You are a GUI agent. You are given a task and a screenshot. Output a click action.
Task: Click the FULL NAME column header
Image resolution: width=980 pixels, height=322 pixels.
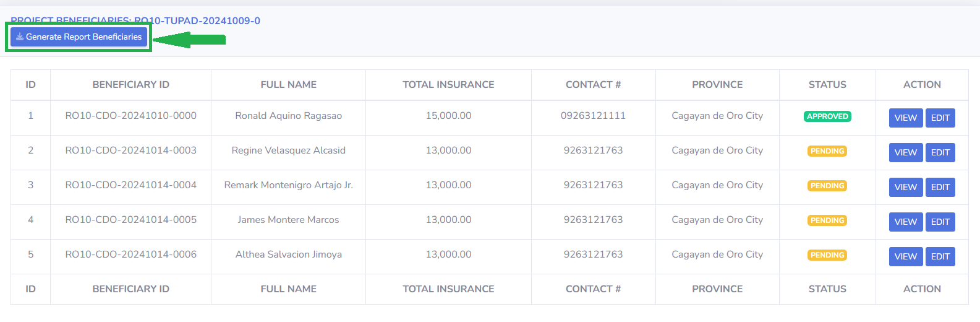[x=288, y=85]
